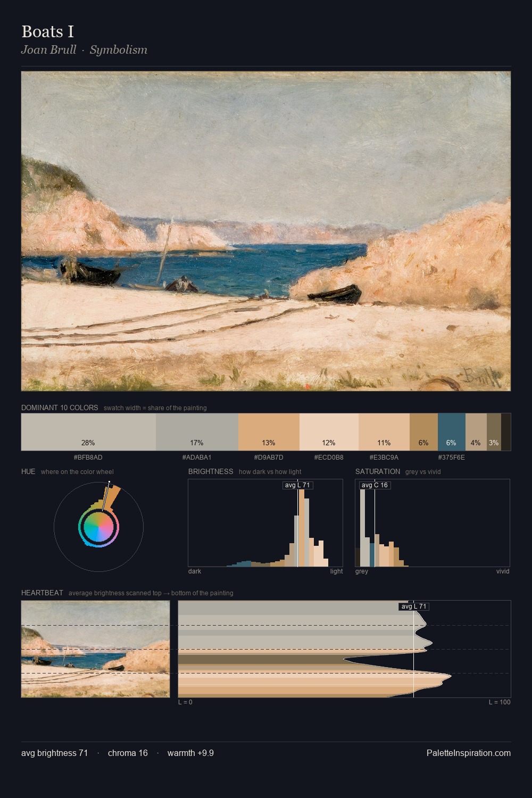Click the 11% swatch #E3BC9A
The image size is (532, 798).
tap(384, 432)
